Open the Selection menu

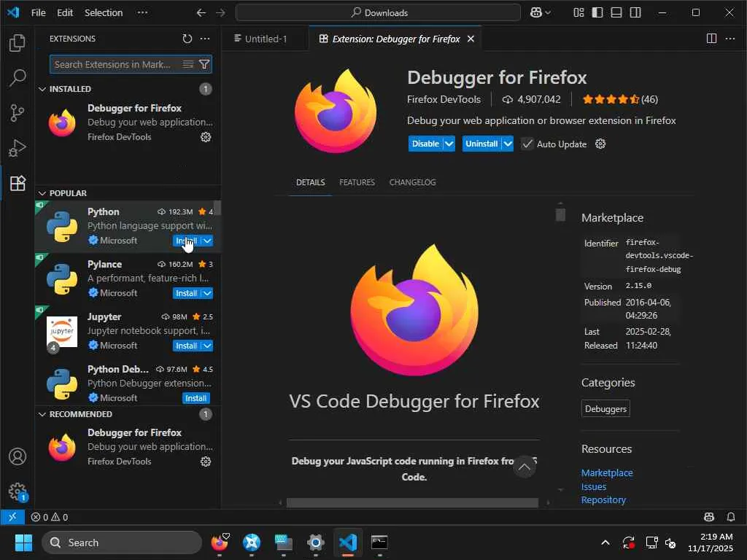click(x=104, y=13)
